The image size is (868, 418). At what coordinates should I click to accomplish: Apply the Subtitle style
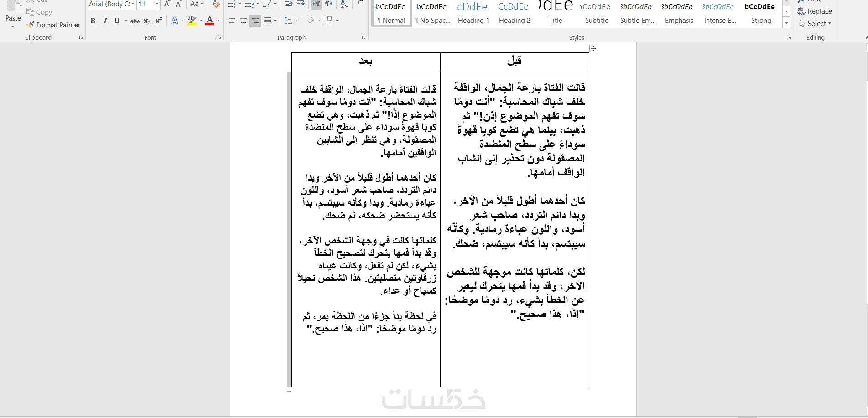click(597, 13)
